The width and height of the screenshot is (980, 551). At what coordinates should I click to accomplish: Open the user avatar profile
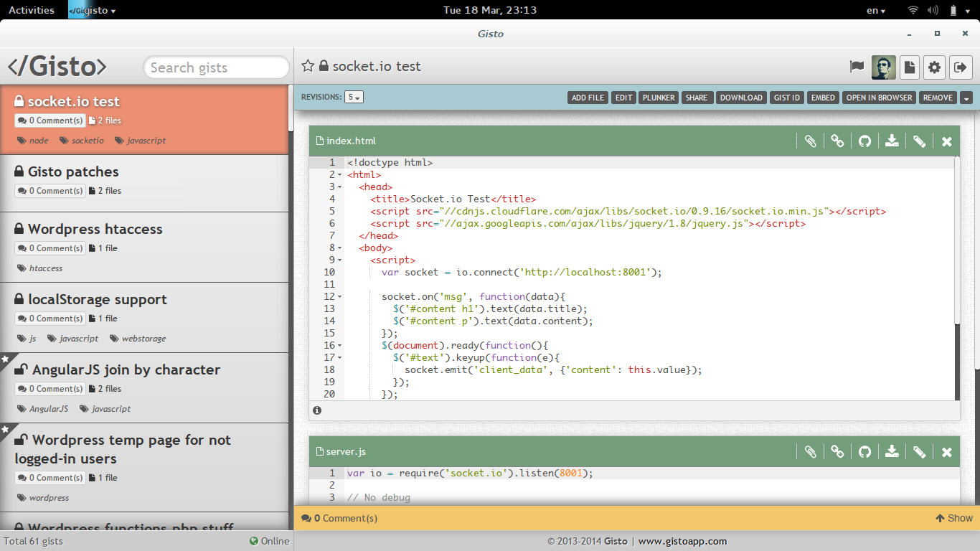[884, 67]
